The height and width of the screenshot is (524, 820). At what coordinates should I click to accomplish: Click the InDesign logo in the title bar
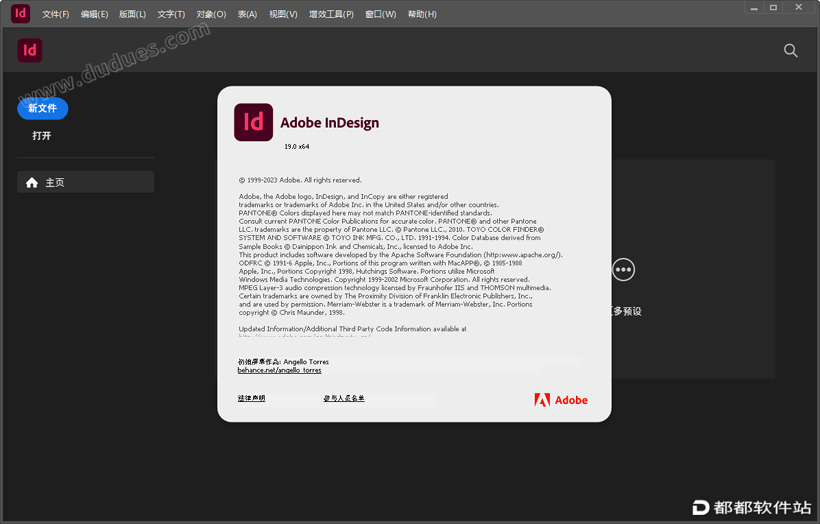coord(20,13)
